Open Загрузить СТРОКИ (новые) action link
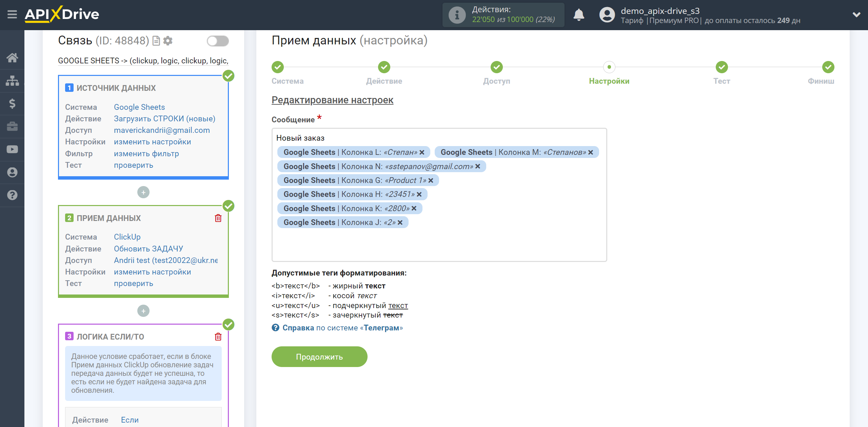Image resolution: width=868 pixels, height=427 pixels. pos(165,119)
